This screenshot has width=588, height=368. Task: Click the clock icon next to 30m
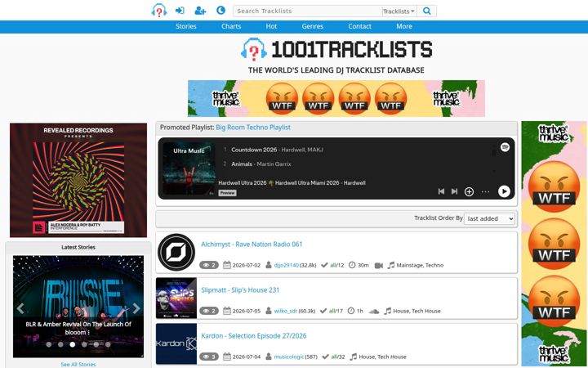point(352,265)
